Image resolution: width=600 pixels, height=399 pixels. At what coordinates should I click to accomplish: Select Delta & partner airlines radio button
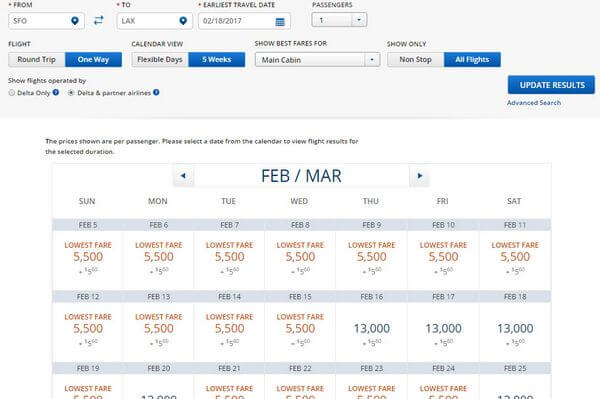71,93
